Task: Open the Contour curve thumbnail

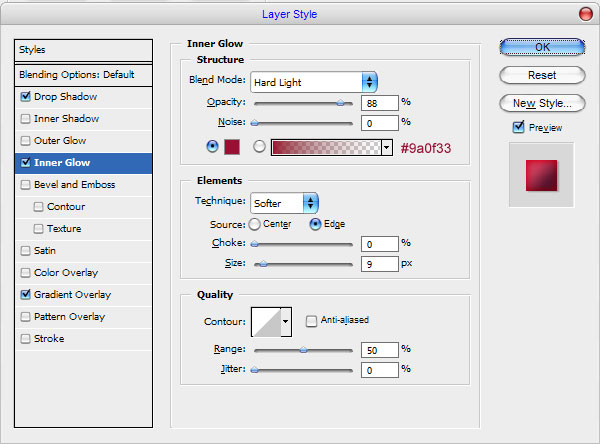Action: 265,320
